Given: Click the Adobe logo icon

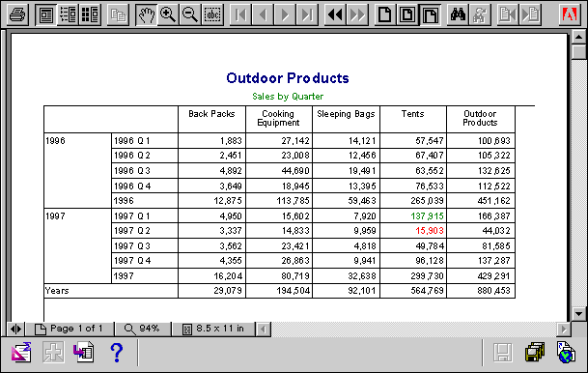Looking at the screenshot, I should point(570,15).
